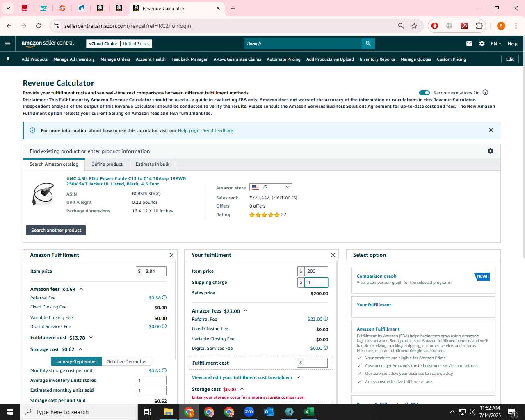This screenshot has width=525, height=420.
Task: Open the Help page link
Action: pyautogui.click(x=188, y=130)
